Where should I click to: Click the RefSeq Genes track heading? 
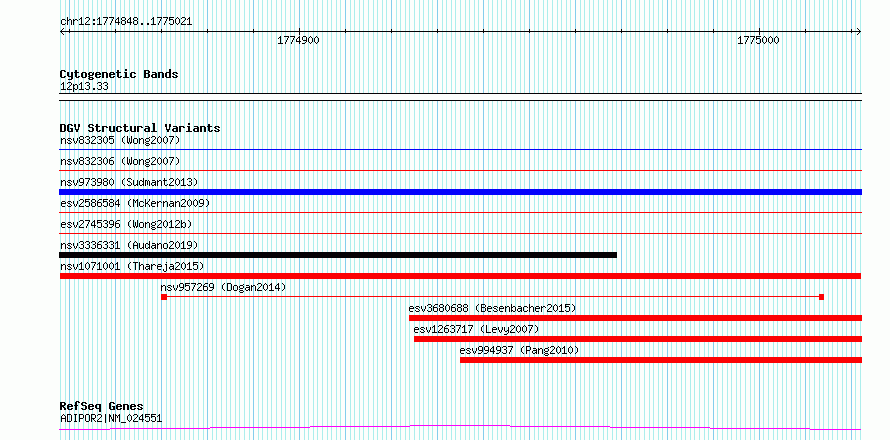coord(102,406)
